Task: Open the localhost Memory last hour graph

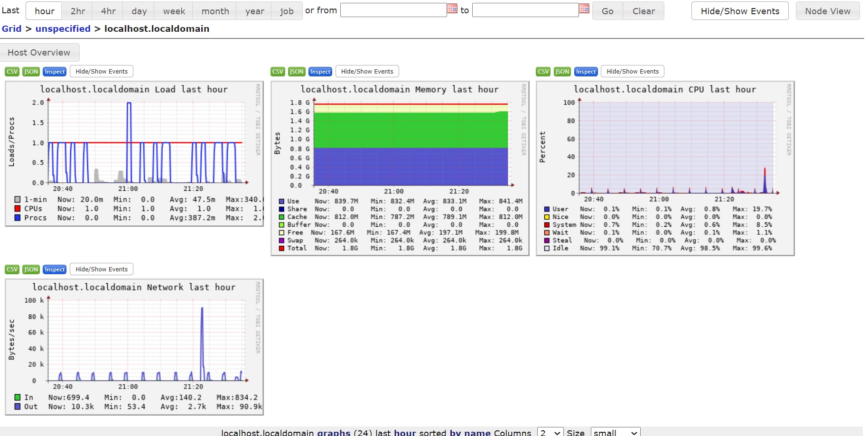Action: click(x=400, y=168)
